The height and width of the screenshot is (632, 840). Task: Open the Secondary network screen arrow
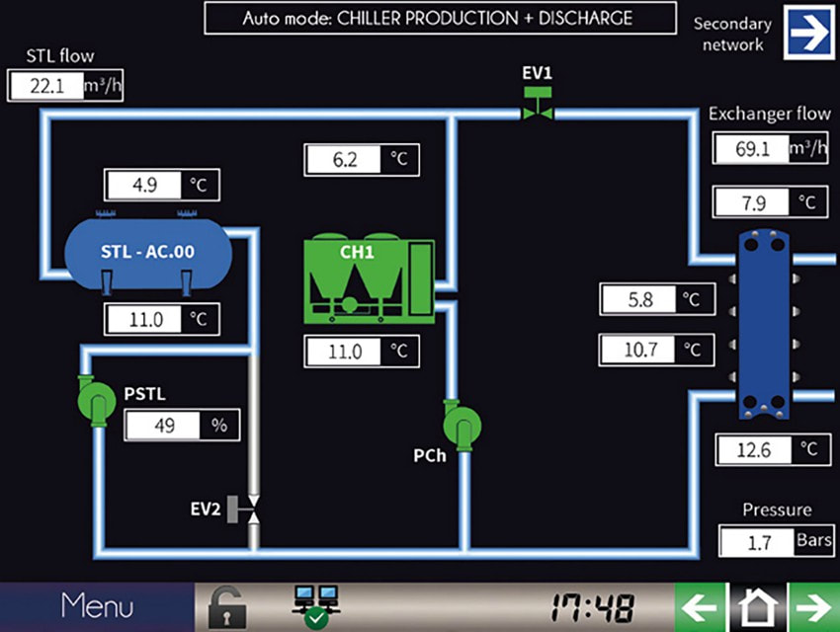pos(809,34)
